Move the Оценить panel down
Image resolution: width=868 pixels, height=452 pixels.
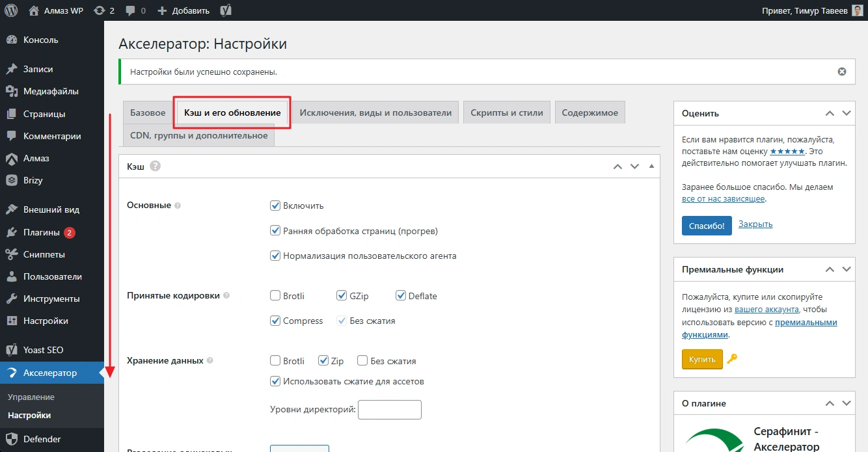click(846, 113)
